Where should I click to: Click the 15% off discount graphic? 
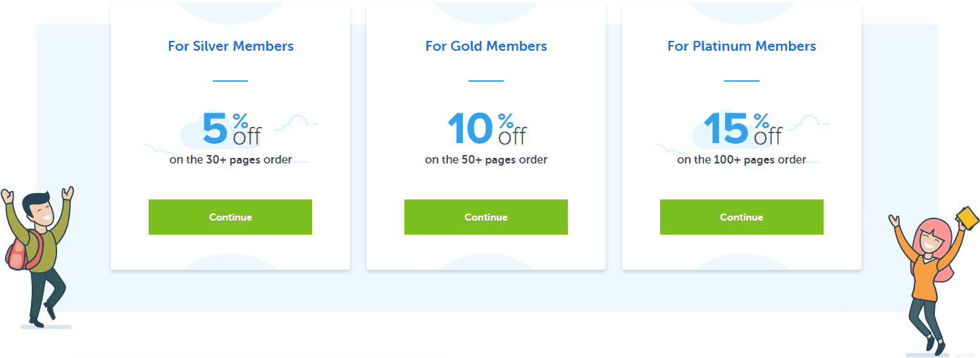coord(743,128)
